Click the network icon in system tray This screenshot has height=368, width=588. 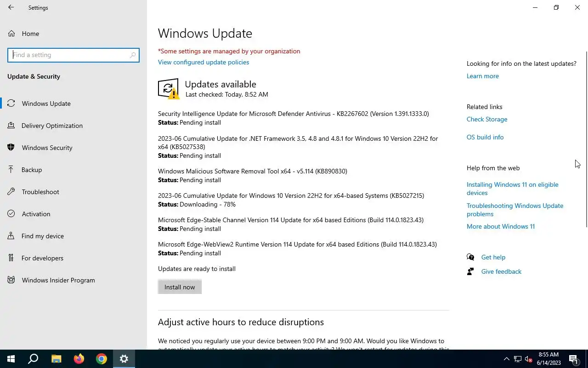[x=518, y=359]
